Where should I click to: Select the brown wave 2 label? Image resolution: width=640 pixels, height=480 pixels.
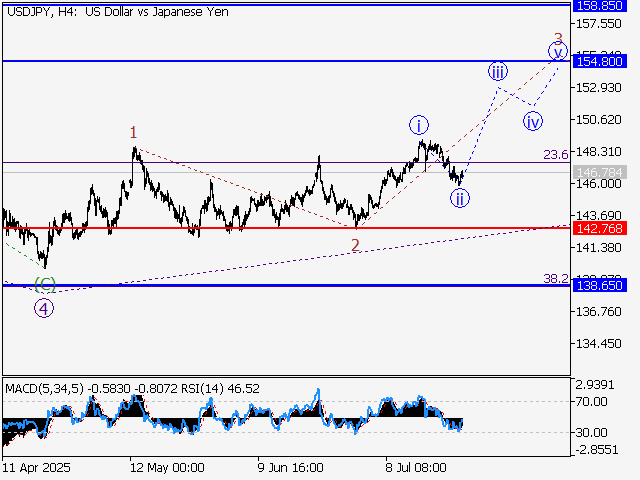click(355, 245)
